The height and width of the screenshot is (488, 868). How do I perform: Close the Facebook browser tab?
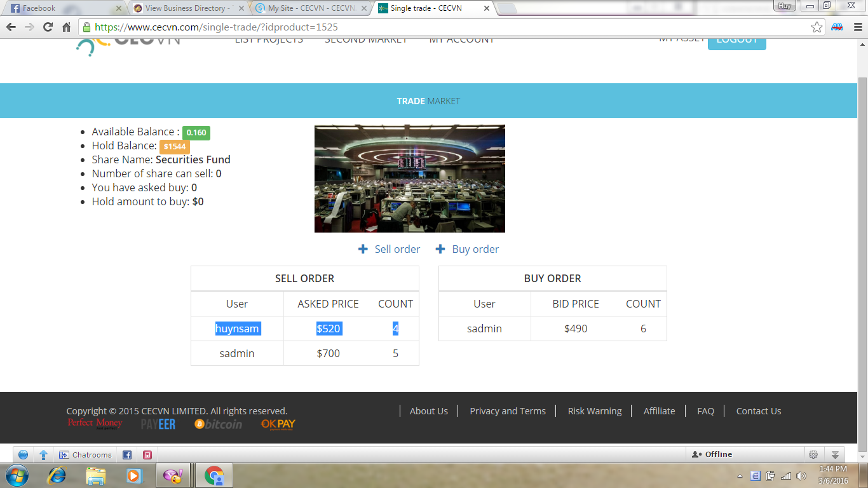click(x=119, y=9)
